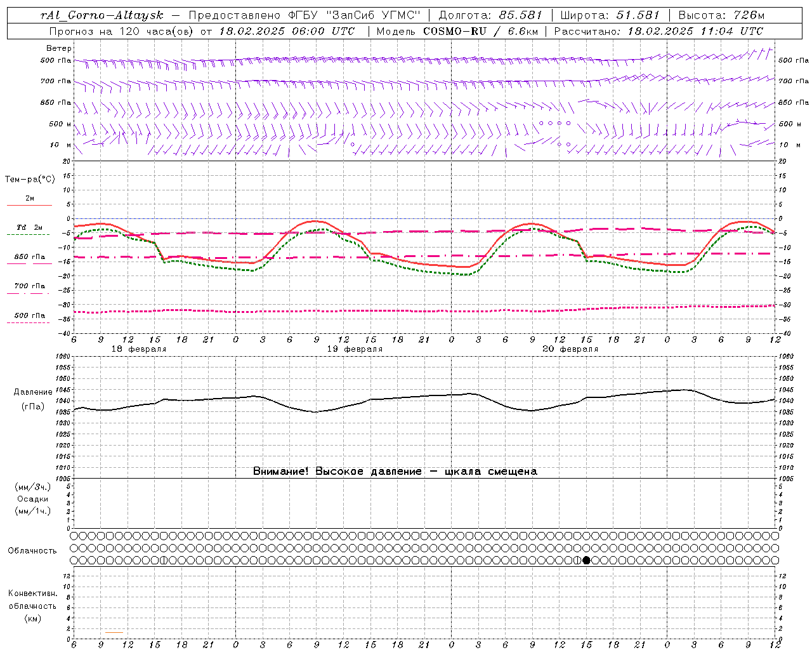Select the Тем-ра(°C) axis title
This screenshot has width=812, height=650.
pyautogui.click(x=30, y=180)
